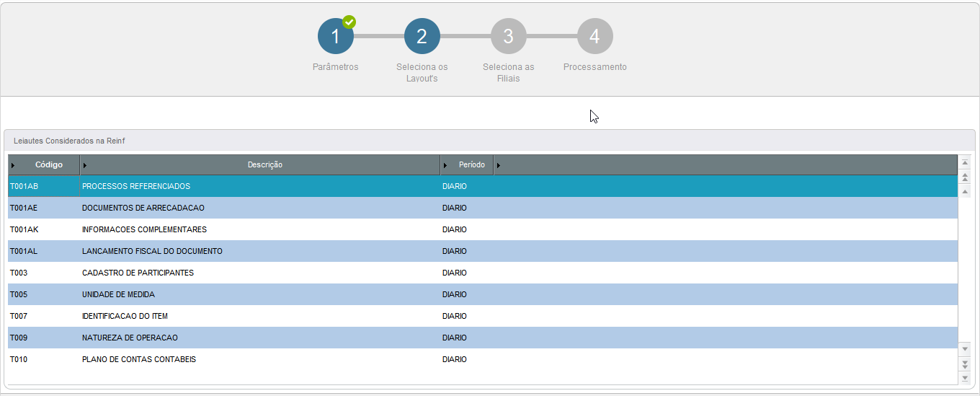
Task: Select NATUREZA DE OPERACAO row
Action: [x=483, y=338]
